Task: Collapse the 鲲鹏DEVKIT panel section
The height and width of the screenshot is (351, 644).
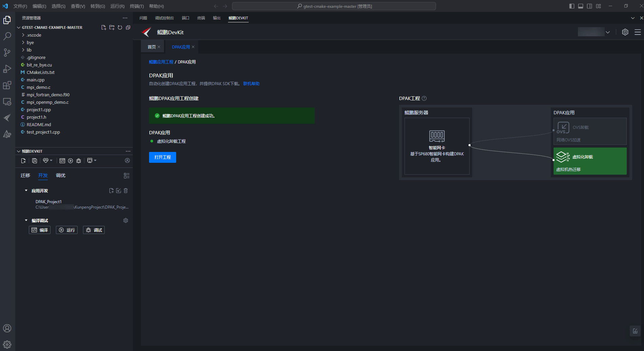Action: tap(30, 151)
